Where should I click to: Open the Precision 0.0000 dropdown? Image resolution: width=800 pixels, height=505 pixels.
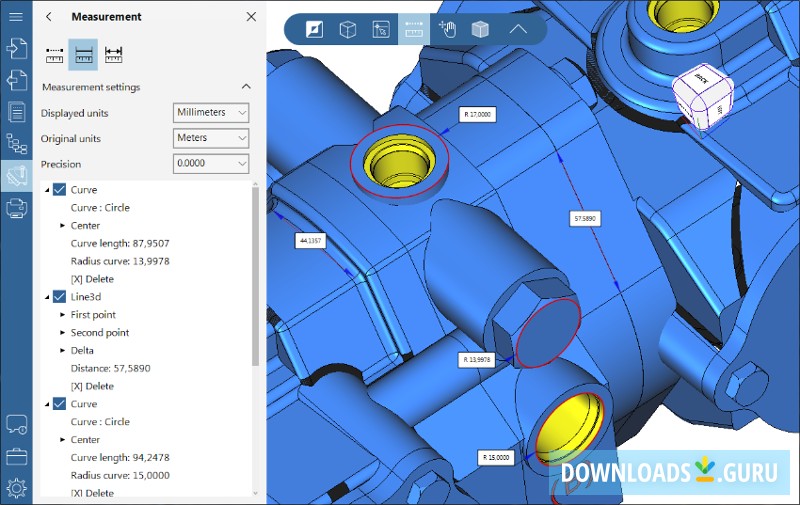click(211, 164)
